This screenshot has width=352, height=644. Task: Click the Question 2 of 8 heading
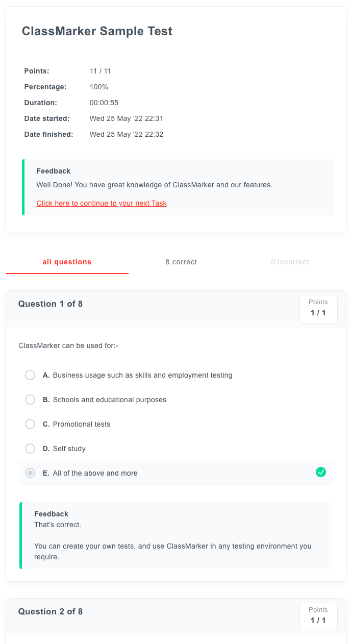tap(51, 611)
